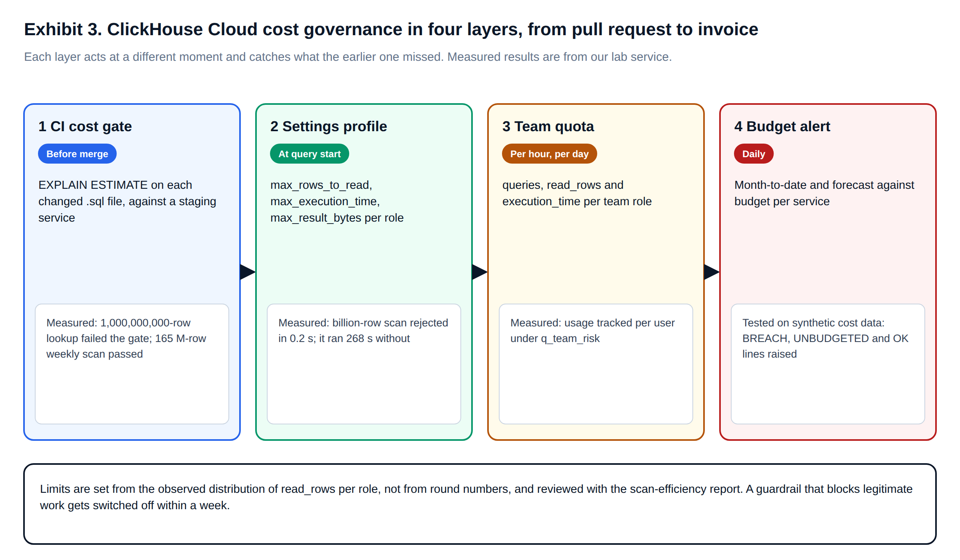Select the '1 CI cost gate' heading
Image resolution: width=960 pixels, height=560 pixels.
click(85, 126)
